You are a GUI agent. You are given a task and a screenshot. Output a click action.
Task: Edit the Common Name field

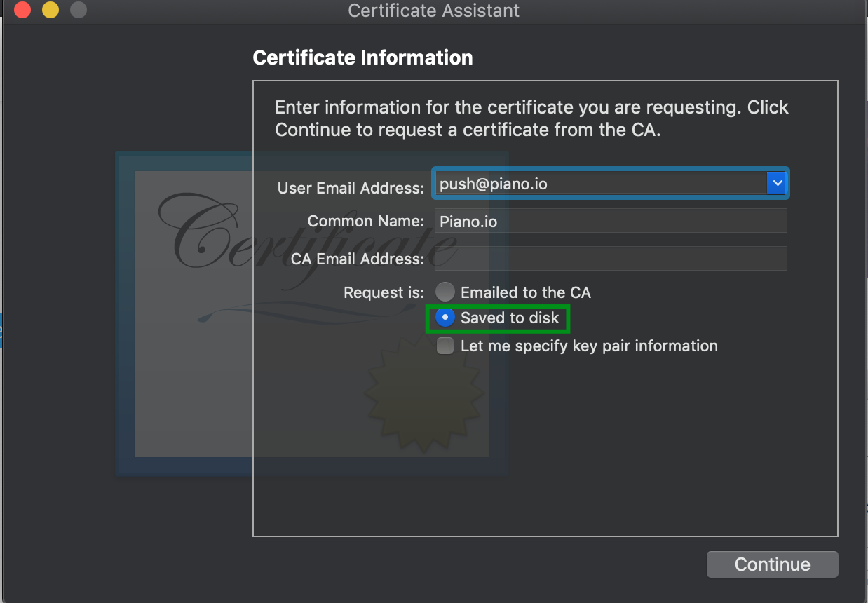[x=611, y=221]
